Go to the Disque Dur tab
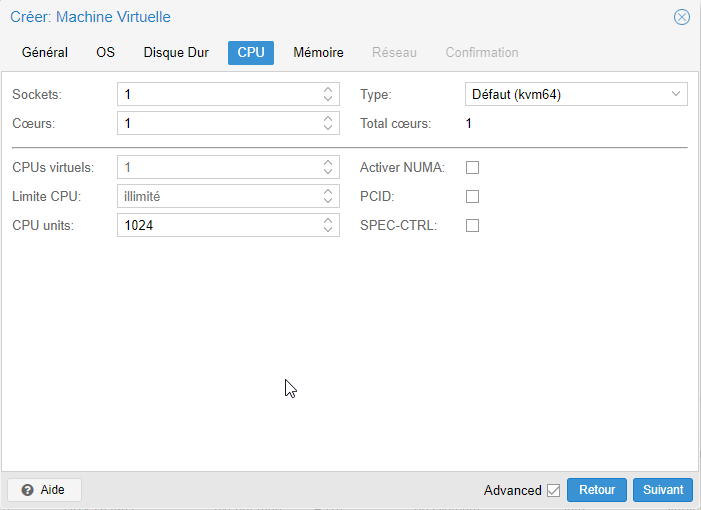 [x=176, y=53]
